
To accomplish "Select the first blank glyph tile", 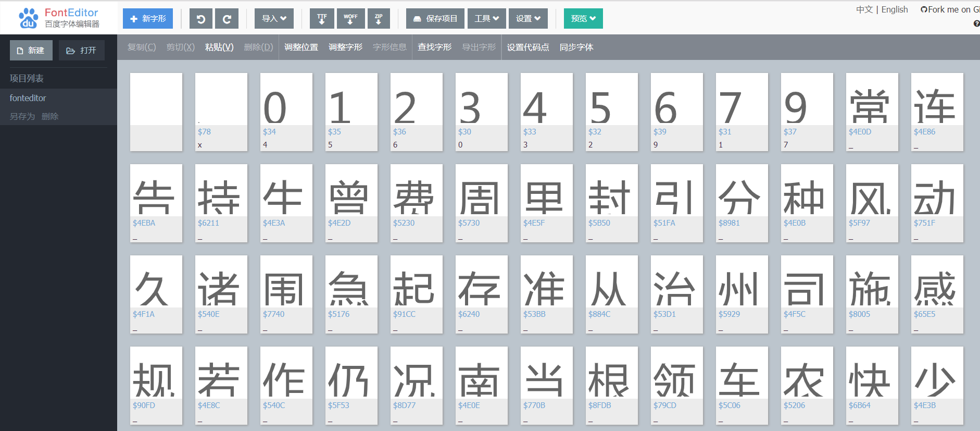I will [156, 112].
